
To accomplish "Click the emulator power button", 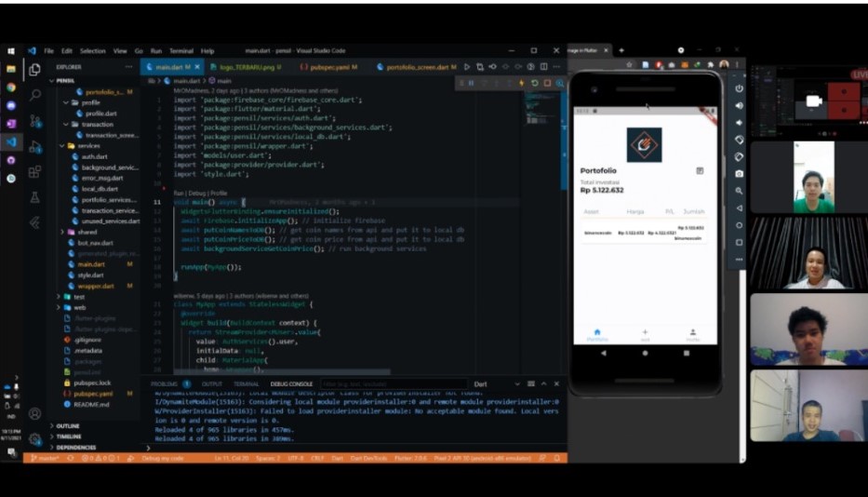I will [739, 88].
